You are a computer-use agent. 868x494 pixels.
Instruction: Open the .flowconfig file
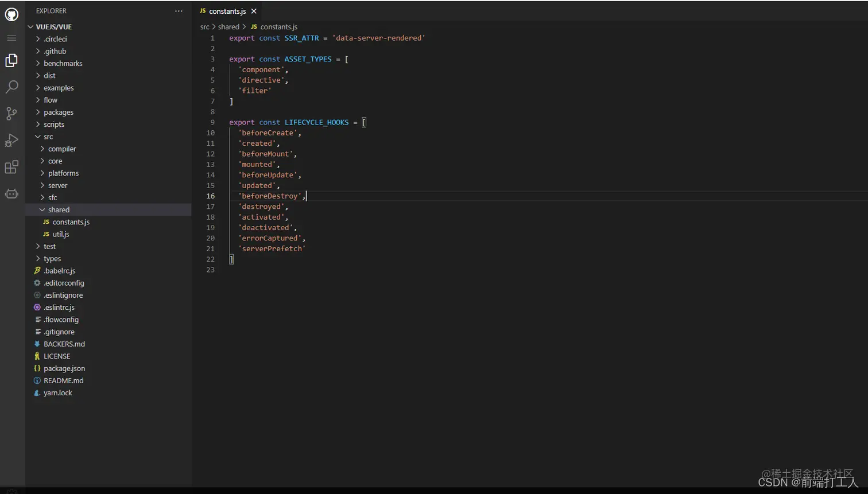108,320
